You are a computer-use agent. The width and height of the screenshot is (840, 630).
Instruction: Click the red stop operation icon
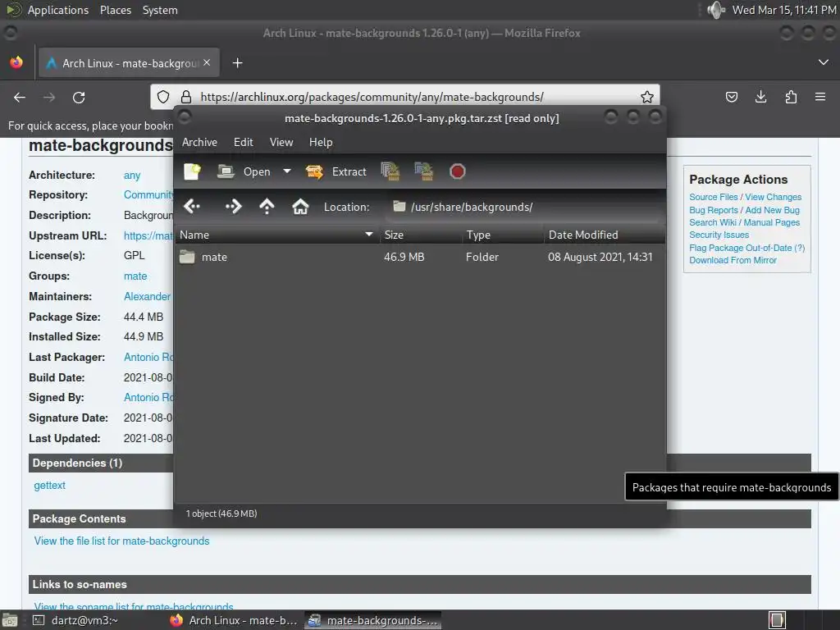458,171
